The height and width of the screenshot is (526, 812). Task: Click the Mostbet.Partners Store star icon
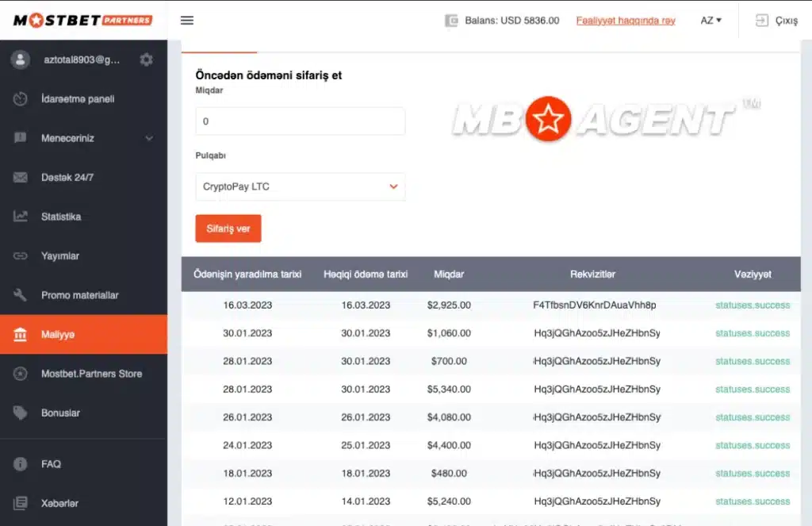(x=20, y=373)
